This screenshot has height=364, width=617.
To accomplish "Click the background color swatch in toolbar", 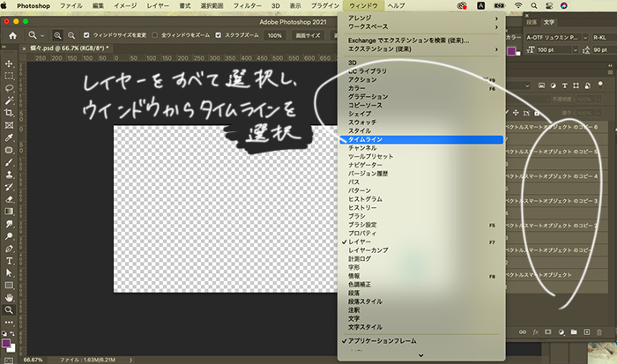I will 11,348.
